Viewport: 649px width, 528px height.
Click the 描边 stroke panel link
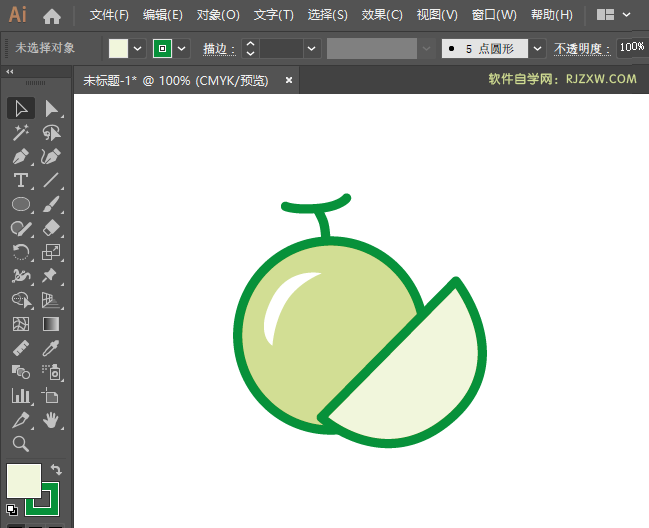click(x=219, y=48)
